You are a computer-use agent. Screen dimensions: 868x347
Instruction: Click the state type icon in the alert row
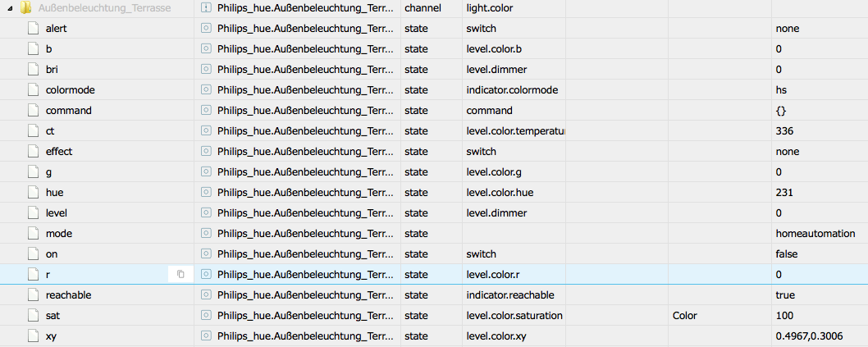(x=206, y=28)
